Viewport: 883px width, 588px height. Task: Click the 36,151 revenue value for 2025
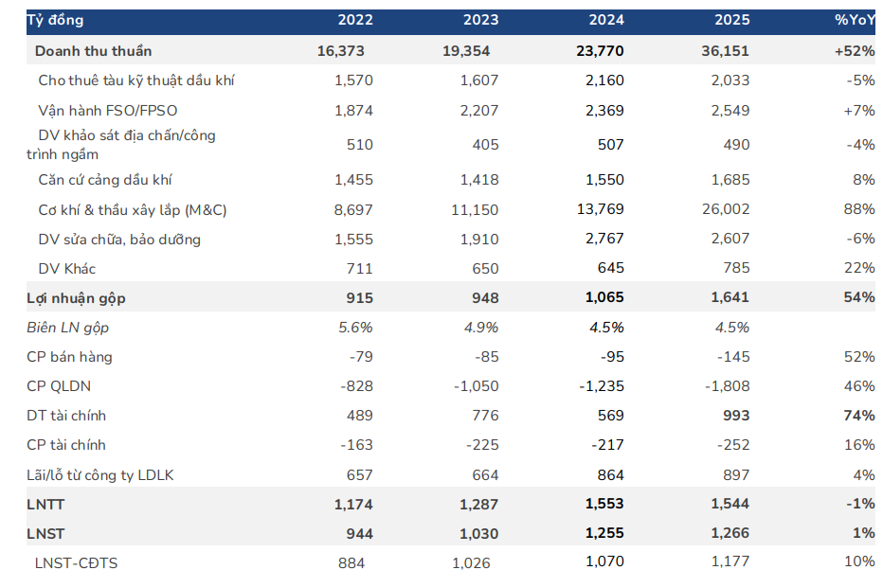730,51
